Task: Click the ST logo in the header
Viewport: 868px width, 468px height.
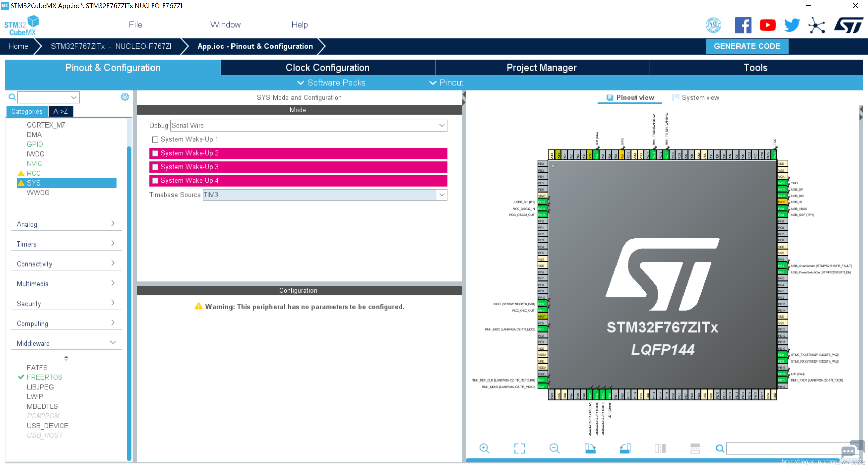Action: pyautogui.click(x=849, y=25)
